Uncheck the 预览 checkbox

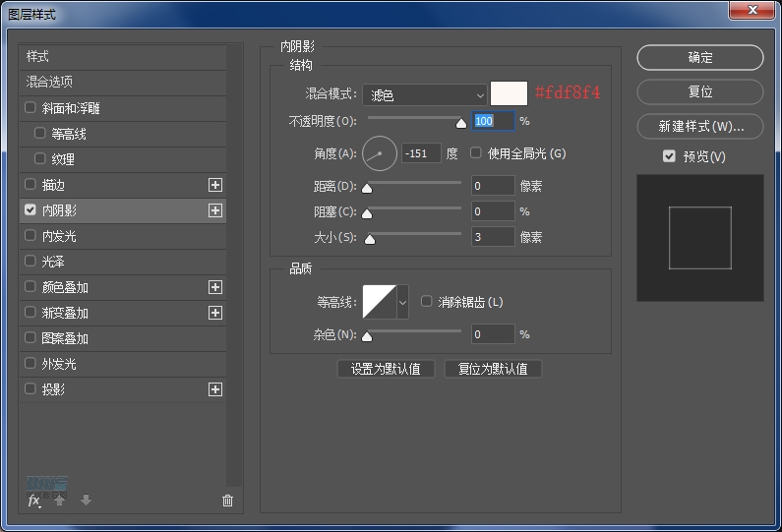tap(669, 156)
